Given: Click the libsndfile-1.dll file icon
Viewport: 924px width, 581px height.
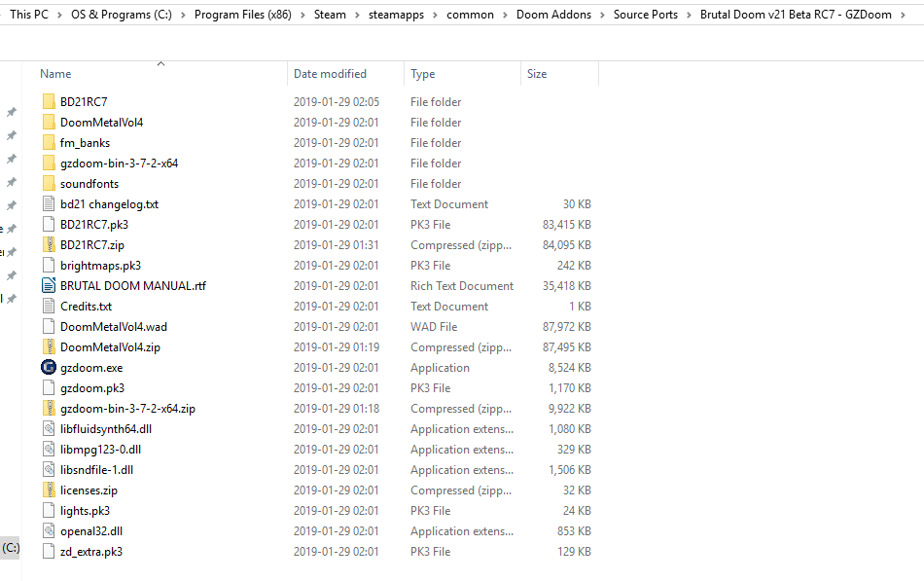Looking at the screenshot, I should point(49,469).
